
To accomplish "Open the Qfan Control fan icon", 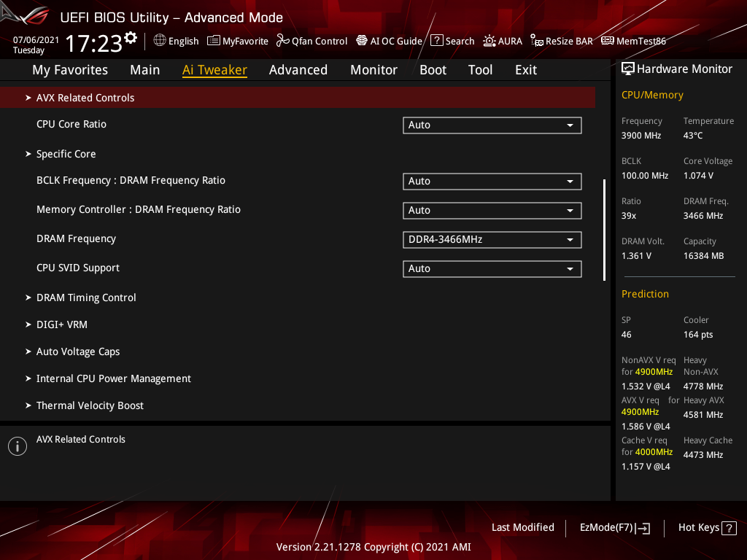I will (x=283, y=41).
